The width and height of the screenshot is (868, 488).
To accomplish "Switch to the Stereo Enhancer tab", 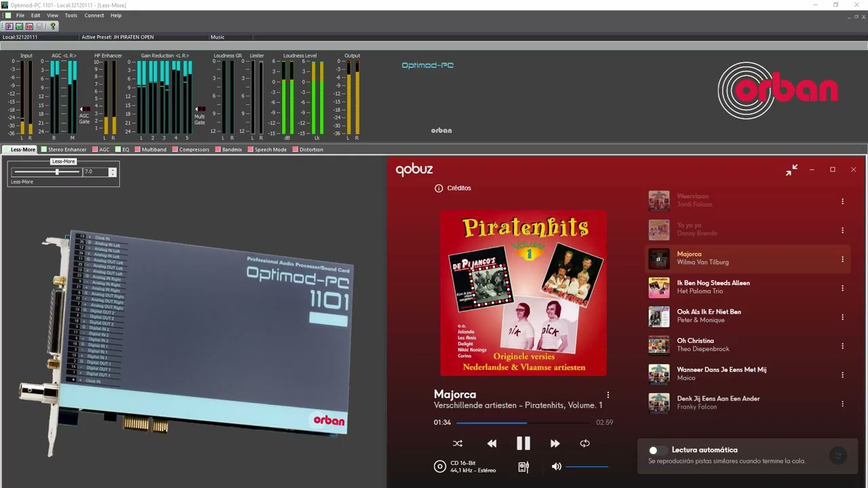I will tap(64, 149).
